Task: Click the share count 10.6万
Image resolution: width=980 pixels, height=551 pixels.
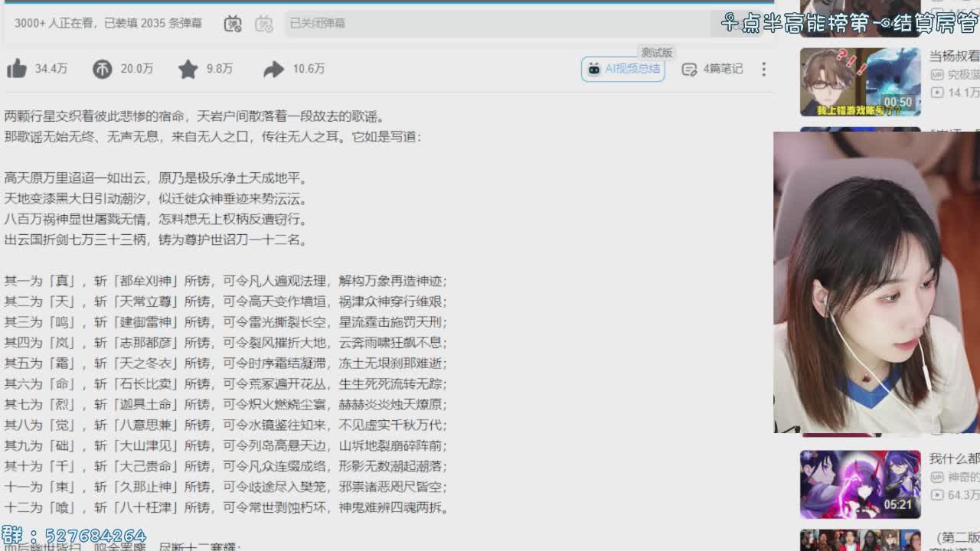Action: point(309,69)
